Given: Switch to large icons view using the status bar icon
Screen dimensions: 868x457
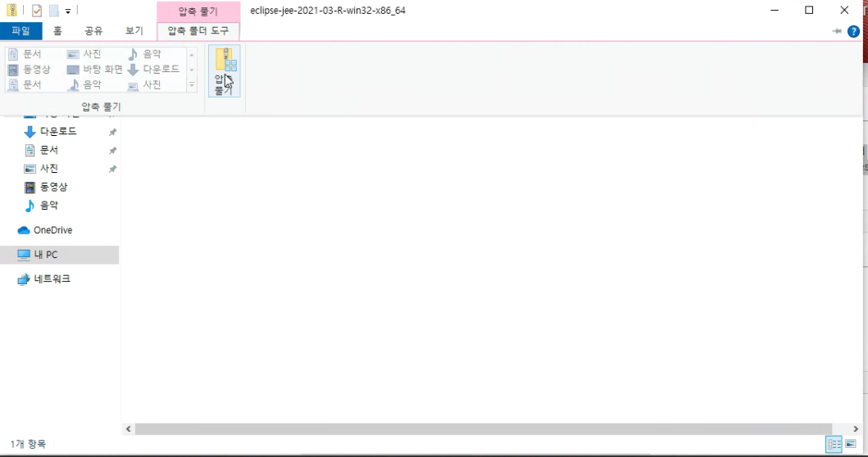Looking at the screenshot, I should click(851, 444).
